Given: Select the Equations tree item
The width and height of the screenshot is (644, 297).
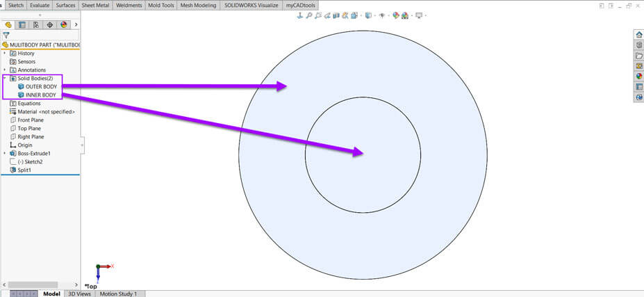Looking at the screenshot, I should click(x=24, y=103).
